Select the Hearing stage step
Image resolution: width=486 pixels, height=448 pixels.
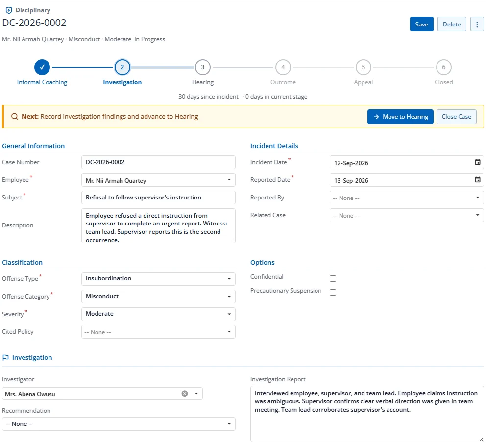(203, 67)
